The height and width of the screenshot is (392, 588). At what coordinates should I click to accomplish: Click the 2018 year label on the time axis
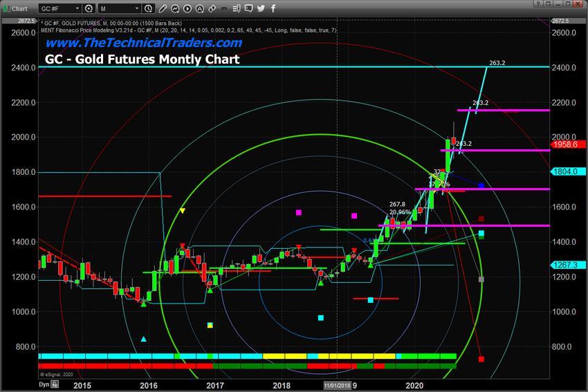[282, 385]
